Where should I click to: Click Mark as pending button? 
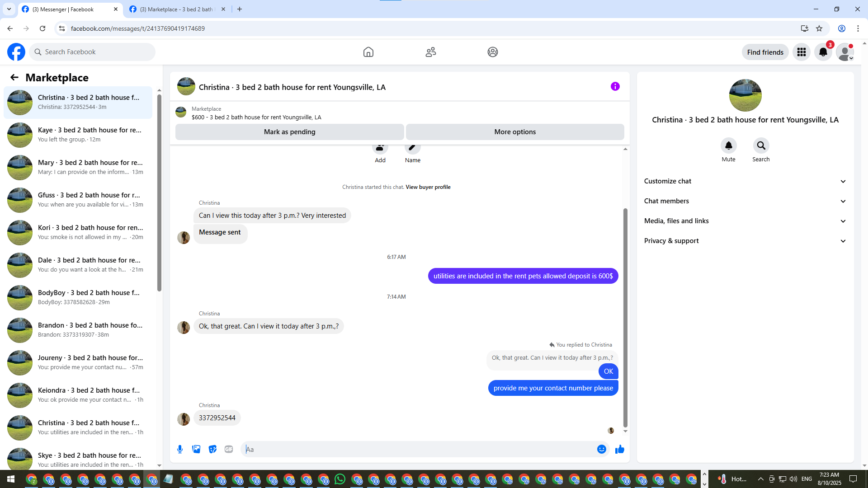coord(289,132)
